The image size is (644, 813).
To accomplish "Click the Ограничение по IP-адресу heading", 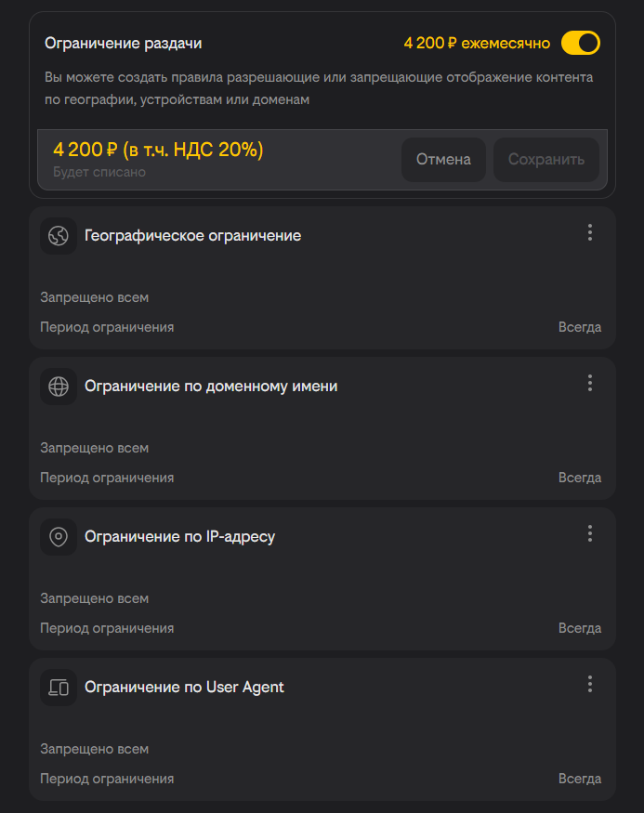I will point(179,537).
